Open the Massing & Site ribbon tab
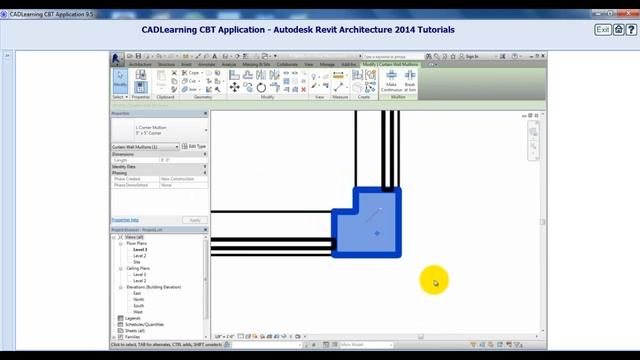Screen dimensions: 640x360 [x=256, y=64]
